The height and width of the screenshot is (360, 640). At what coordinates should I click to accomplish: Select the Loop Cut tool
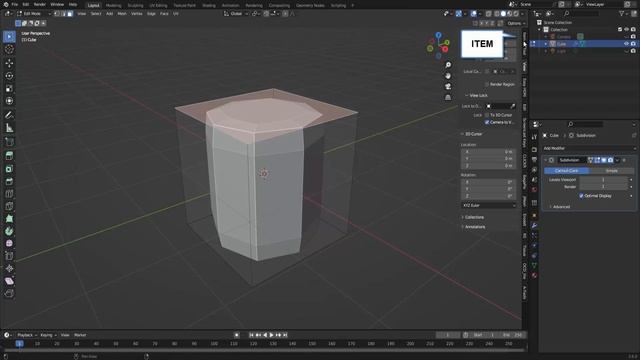[9, 194]
